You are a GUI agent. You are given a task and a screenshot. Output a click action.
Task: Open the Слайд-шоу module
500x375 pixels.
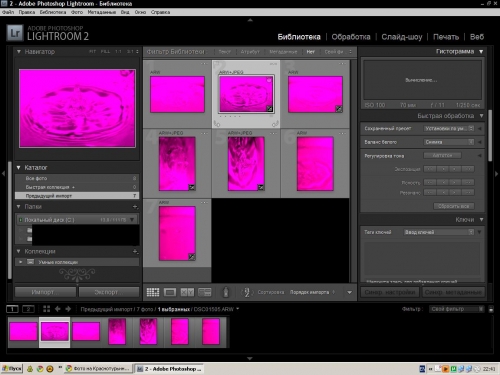click(x=402, y=37)
